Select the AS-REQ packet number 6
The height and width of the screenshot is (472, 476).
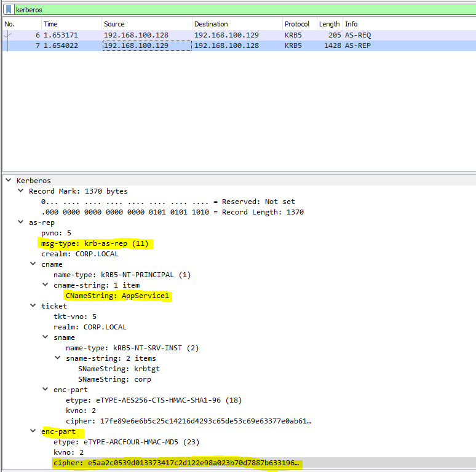[184, 35]
